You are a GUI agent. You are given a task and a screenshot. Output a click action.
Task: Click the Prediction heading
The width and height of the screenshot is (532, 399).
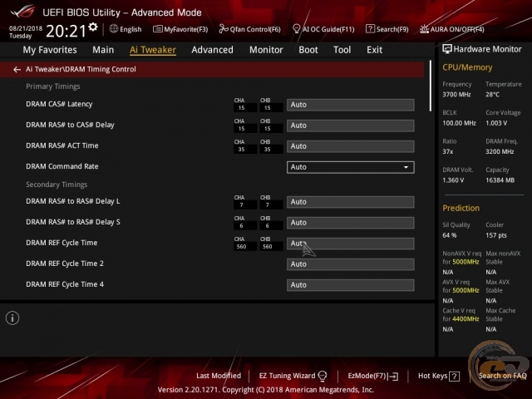point(461,208)
